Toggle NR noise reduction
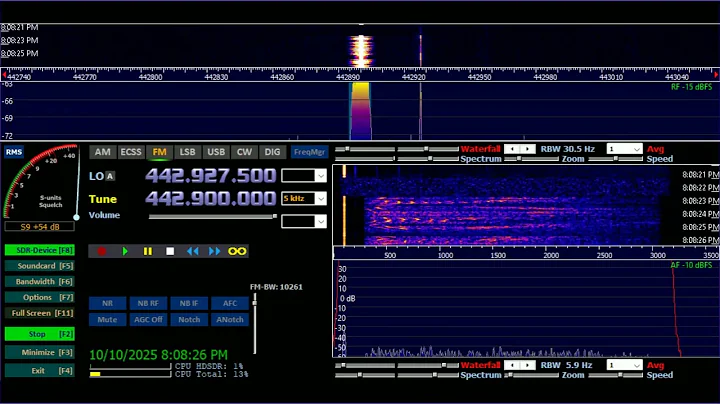 pyautogui.click(x=107, y=303)
